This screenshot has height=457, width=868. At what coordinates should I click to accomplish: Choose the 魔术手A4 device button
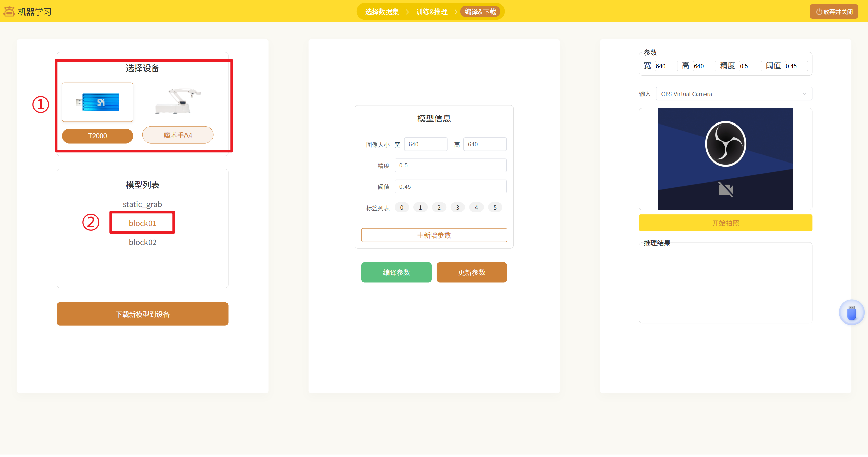tap(178, 135)
